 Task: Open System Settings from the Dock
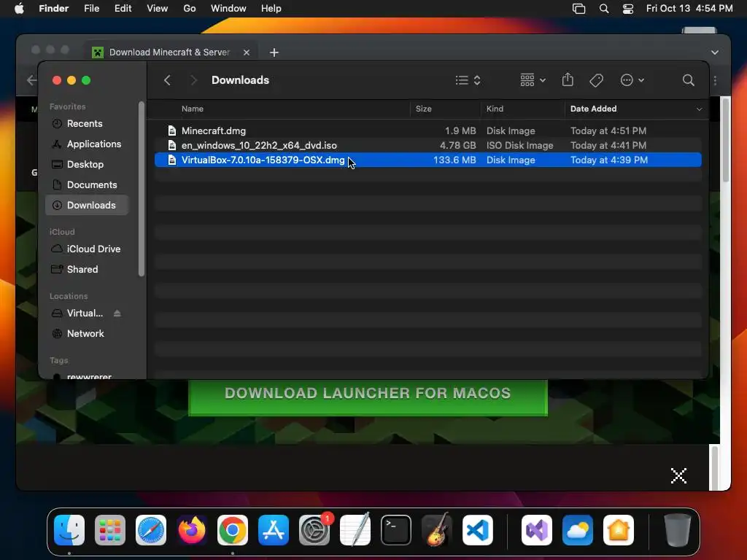tap(314, 530)
